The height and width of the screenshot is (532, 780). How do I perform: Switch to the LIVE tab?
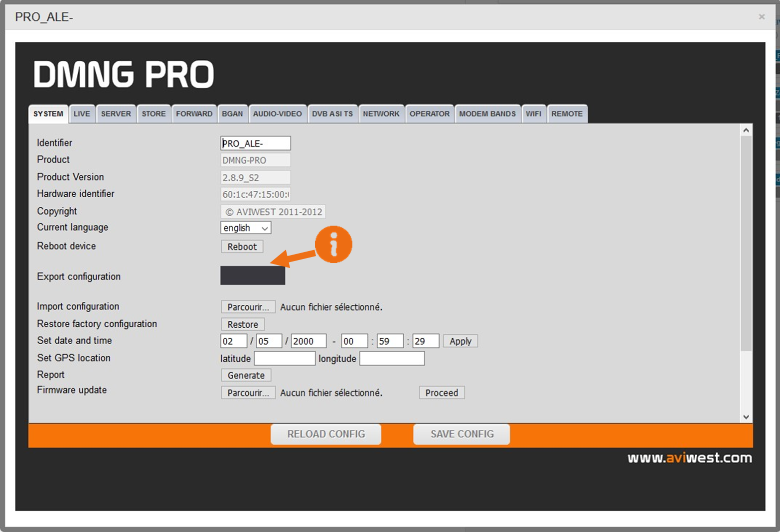(x=82, y=114)
